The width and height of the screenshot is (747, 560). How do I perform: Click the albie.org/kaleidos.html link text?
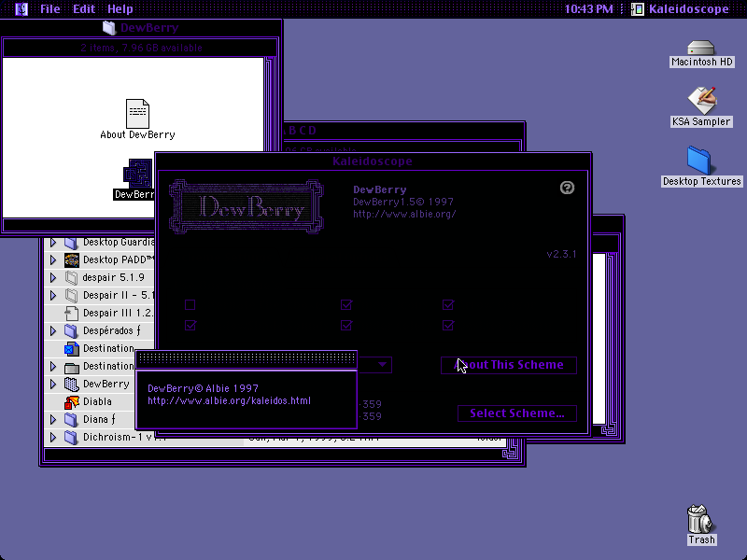229,401
